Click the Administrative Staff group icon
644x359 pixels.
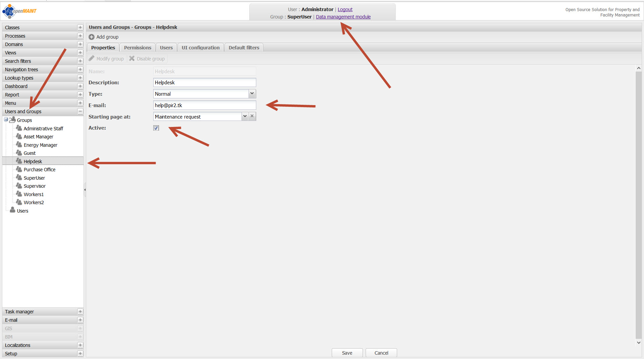click(19, 128)
